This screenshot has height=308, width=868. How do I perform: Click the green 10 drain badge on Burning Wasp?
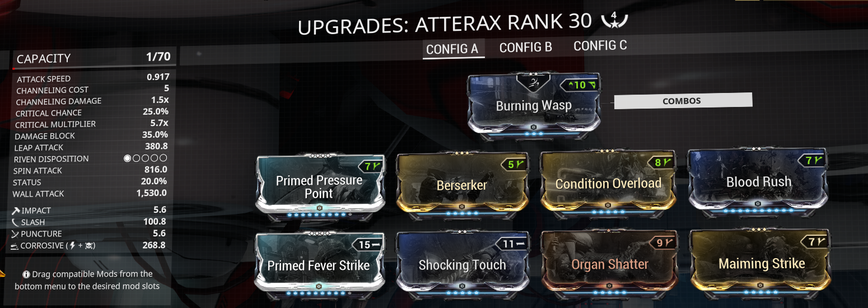(x=580, y=85)
